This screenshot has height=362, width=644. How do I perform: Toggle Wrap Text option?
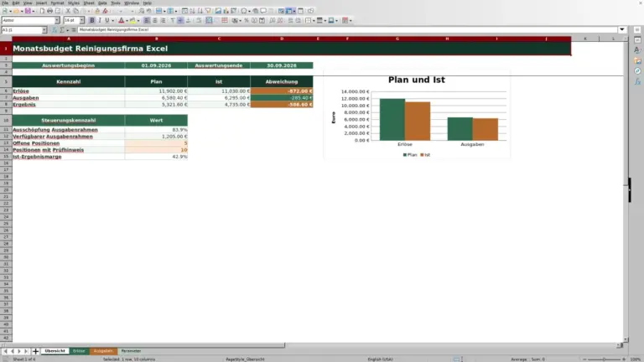click(199, 20)
